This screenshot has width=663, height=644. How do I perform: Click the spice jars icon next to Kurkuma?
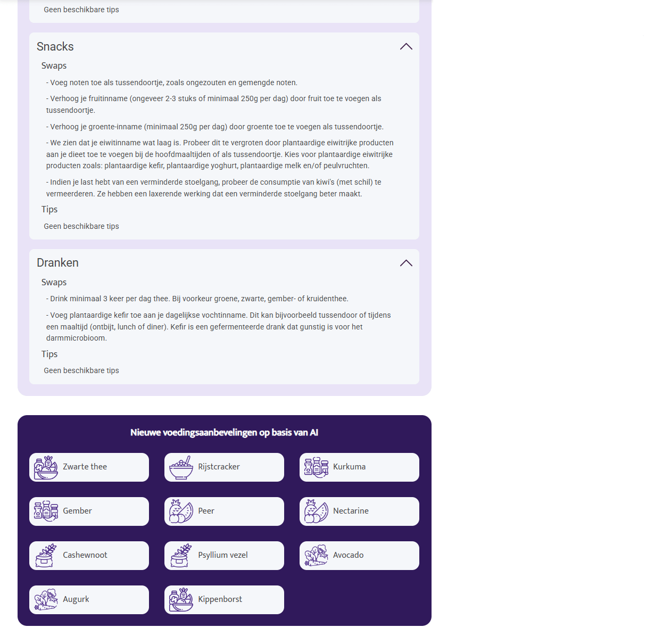[316, 467]
